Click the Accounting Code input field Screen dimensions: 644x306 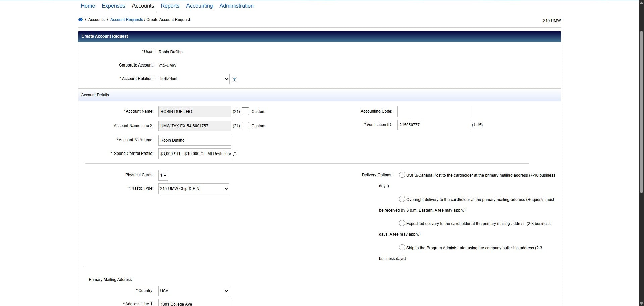433,111
